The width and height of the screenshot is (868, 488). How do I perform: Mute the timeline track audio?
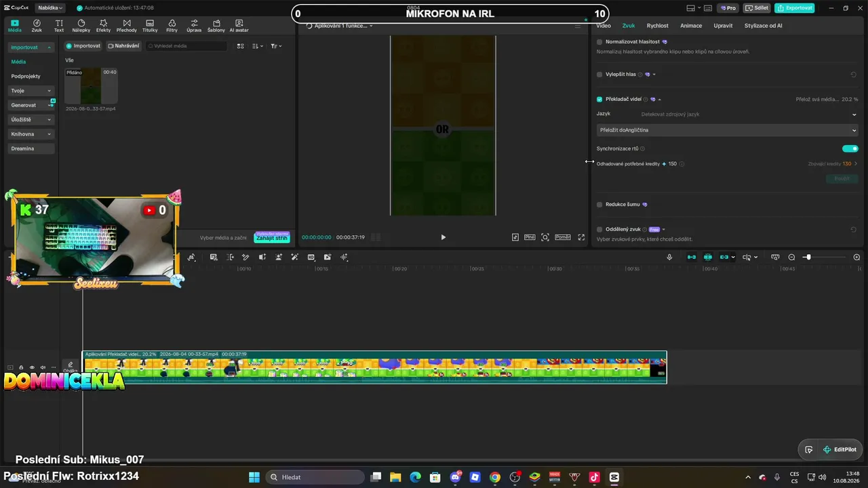[43, 367]
